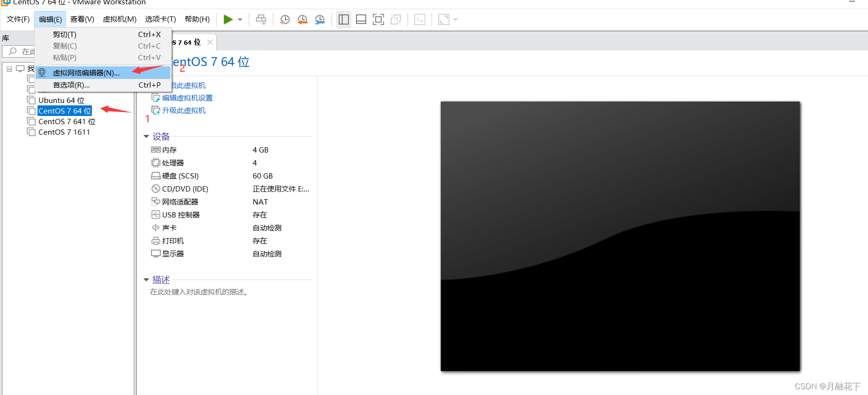Click the USB controller icon
The height and width of the screenshot is (395, 868).
click(156, 215)
